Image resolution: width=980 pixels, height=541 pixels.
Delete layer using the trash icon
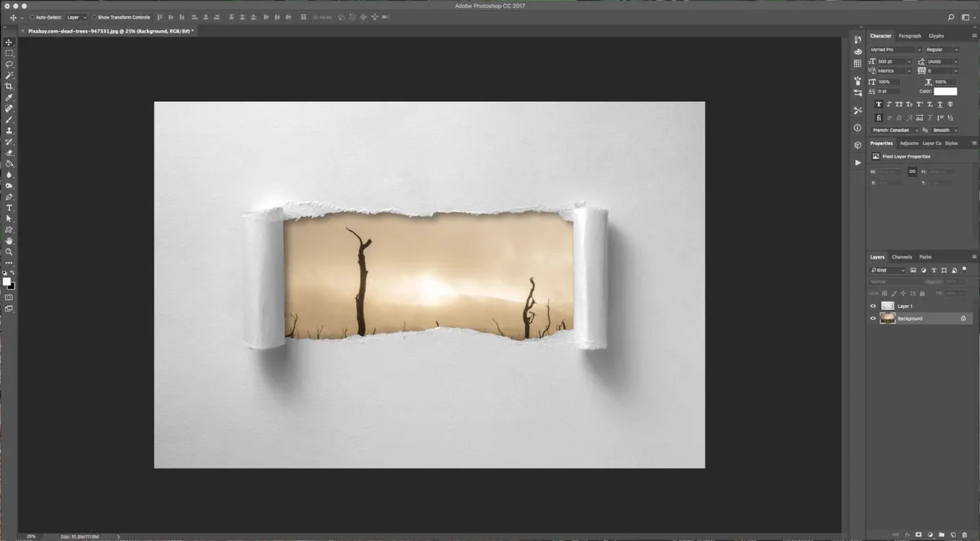point(964,534)
